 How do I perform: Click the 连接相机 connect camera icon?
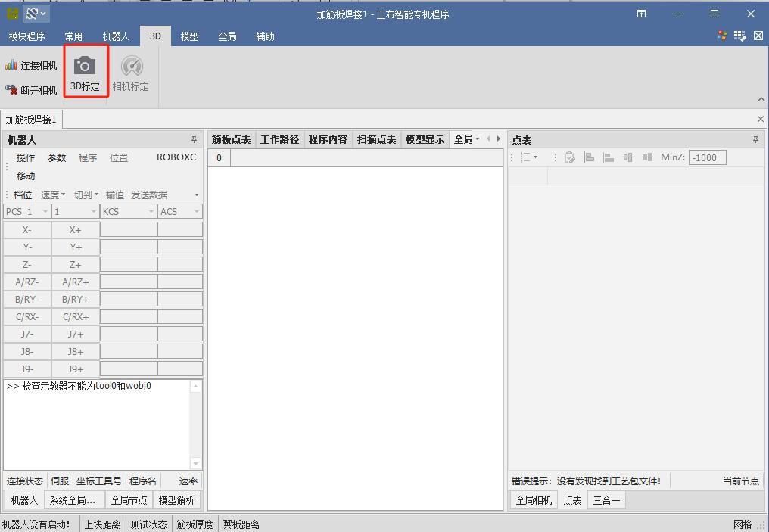click(11, 65)
